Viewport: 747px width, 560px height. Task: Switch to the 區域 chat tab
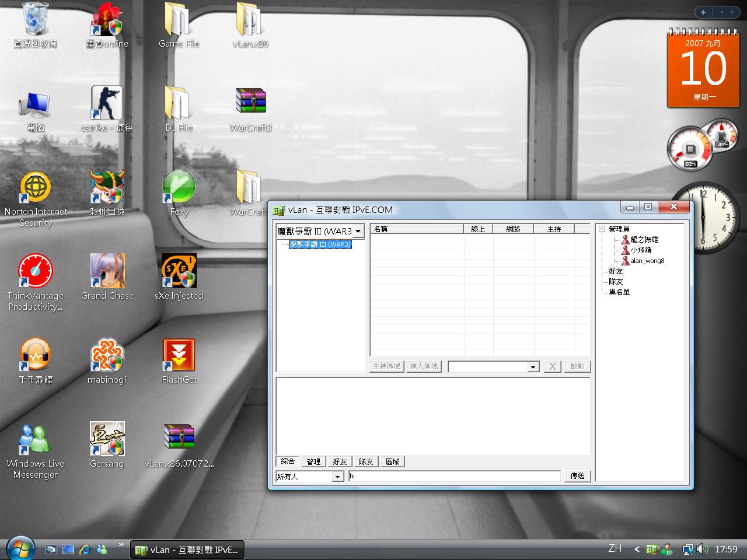pos(393,461)
